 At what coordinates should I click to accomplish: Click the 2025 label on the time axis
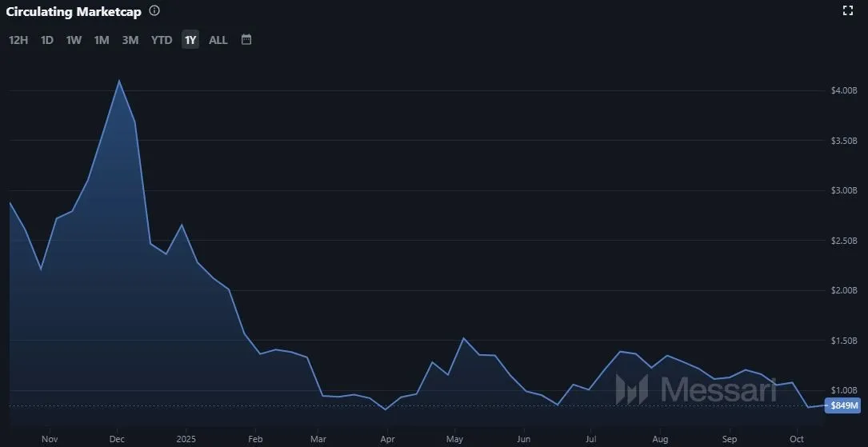pos(186,439)
